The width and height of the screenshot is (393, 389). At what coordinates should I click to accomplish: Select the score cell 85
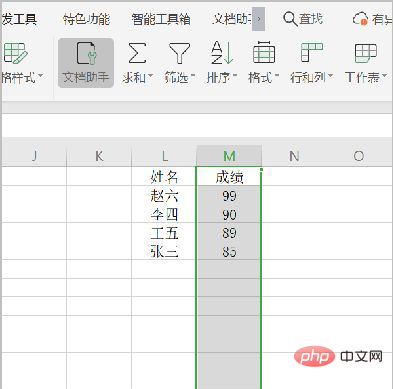[229, 251]
